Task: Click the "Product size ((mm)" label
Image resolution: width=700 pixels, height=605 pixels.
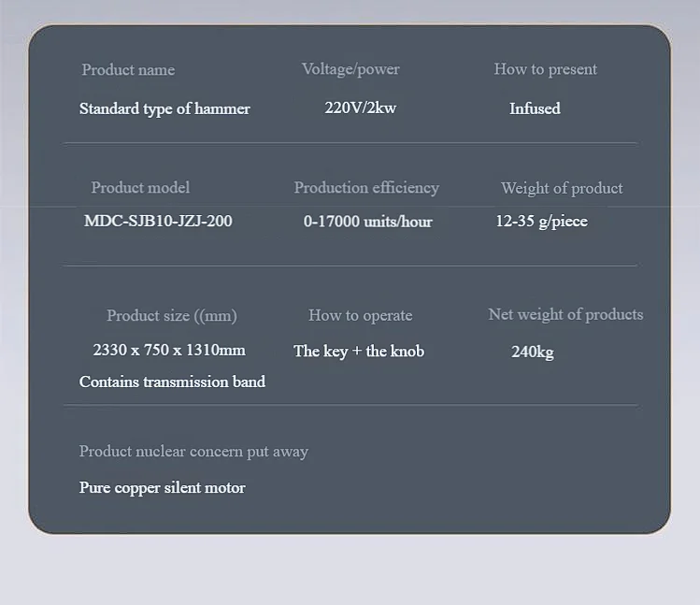Action: pyautogui.click(x=172, y=316)
